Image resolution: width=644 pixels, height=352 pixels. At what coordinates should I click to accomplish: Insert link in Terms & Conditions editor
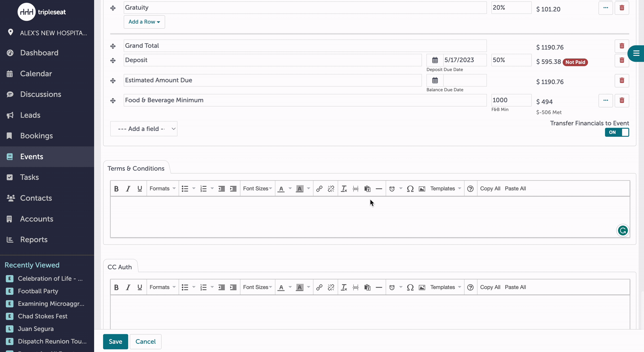click(319, 189)
